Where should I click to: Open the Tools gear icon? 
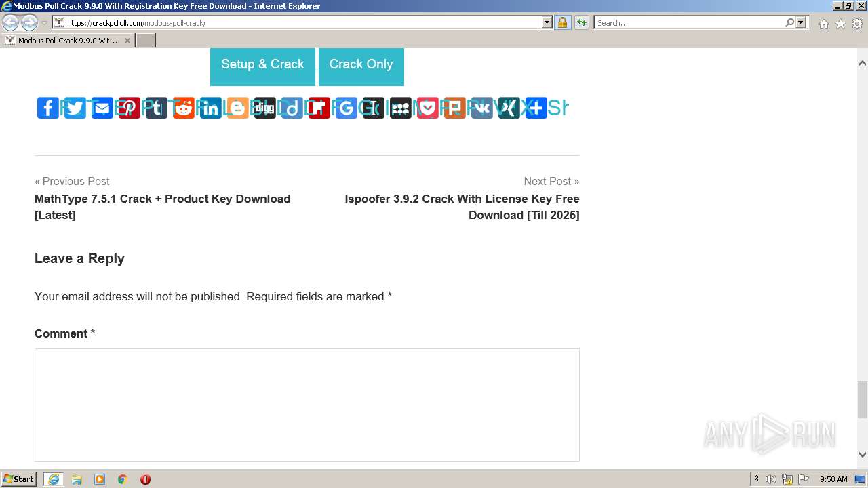pyautogui.click(x=857, y=24)
